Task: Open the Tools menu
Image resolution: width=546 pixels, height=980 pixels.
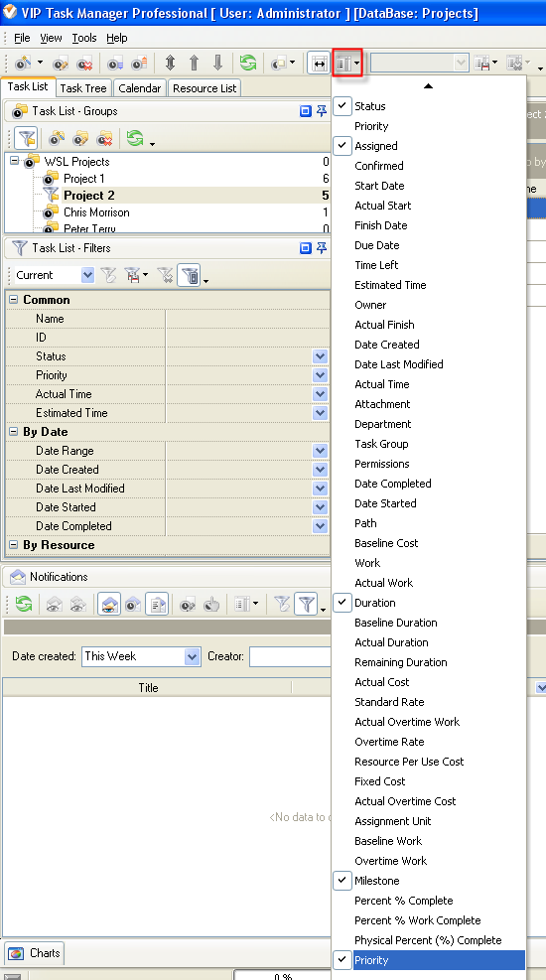Action: [84, 38]
